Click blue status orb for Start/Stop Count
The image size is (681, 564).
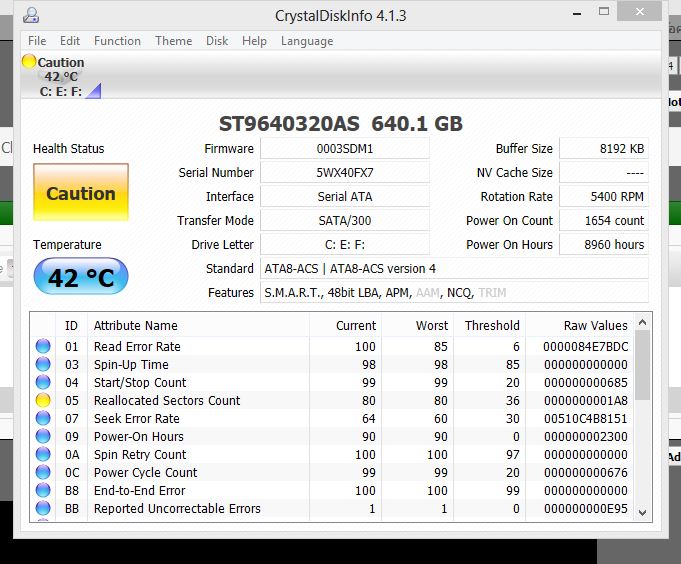[43, 382]
